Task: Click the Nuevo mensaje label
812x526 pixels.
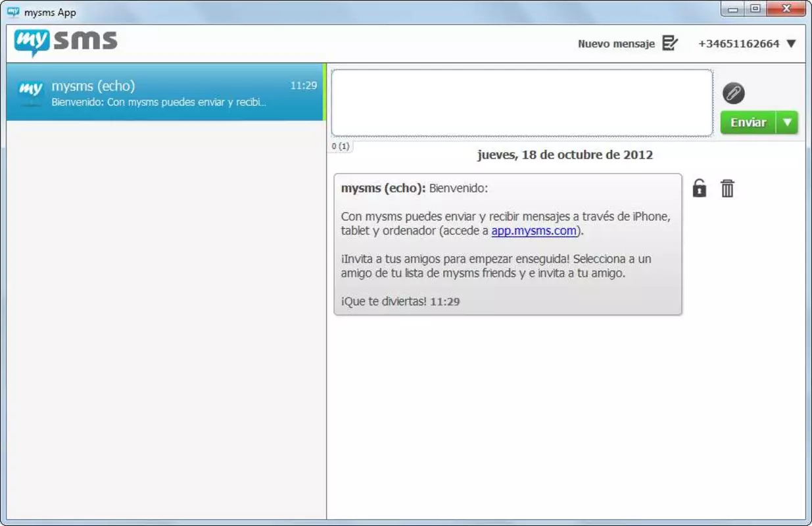Action: click(616, 44)
